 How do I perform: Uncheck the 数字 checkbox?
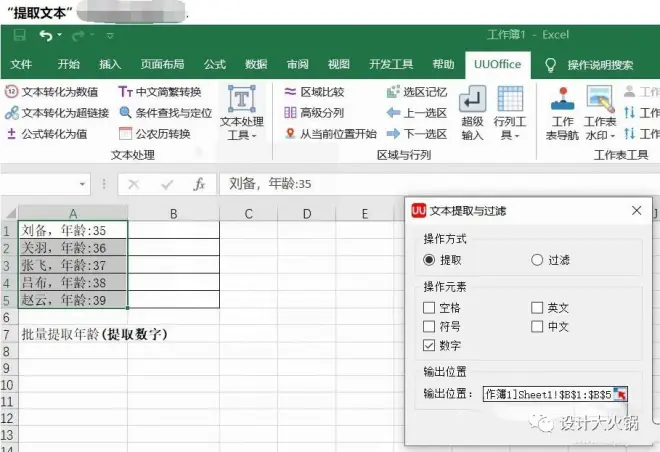tap(430, 345)
